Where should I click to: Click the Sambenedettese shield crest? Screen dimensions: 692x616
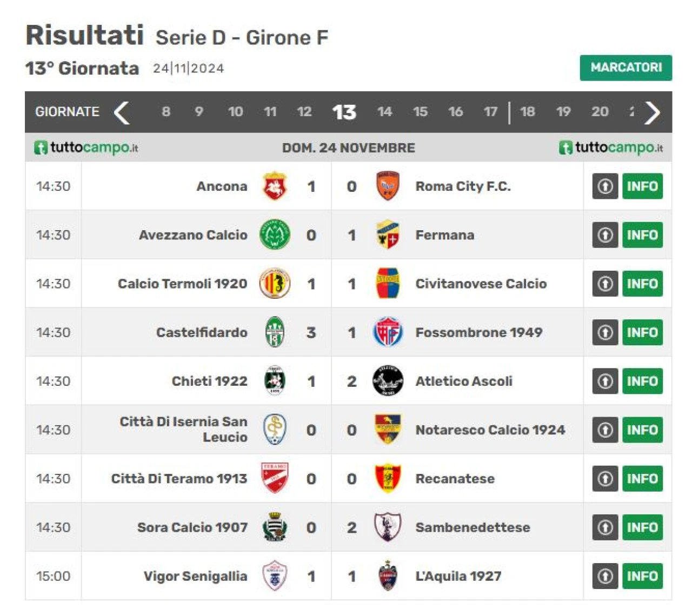point(388,527)
